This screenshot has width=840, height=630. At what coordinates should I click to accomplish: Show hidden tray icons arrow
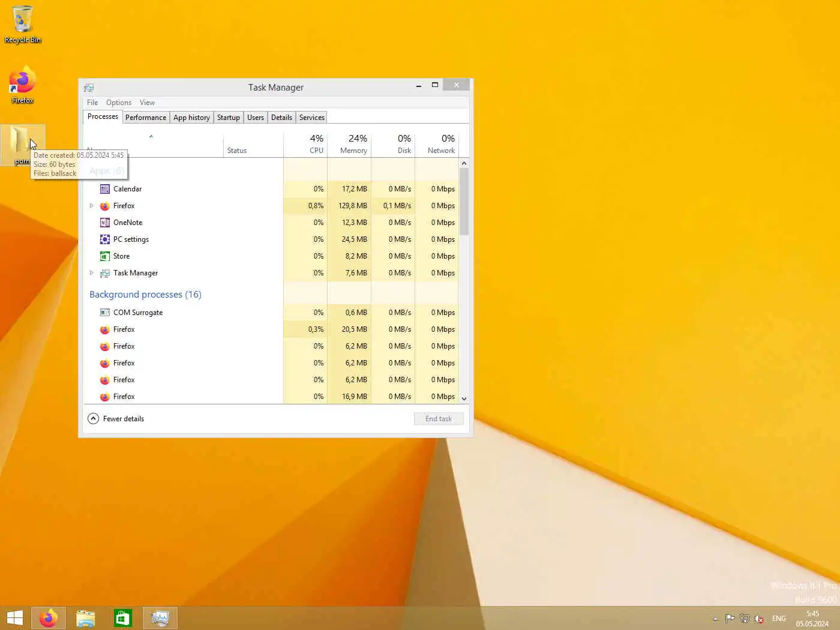715,619
